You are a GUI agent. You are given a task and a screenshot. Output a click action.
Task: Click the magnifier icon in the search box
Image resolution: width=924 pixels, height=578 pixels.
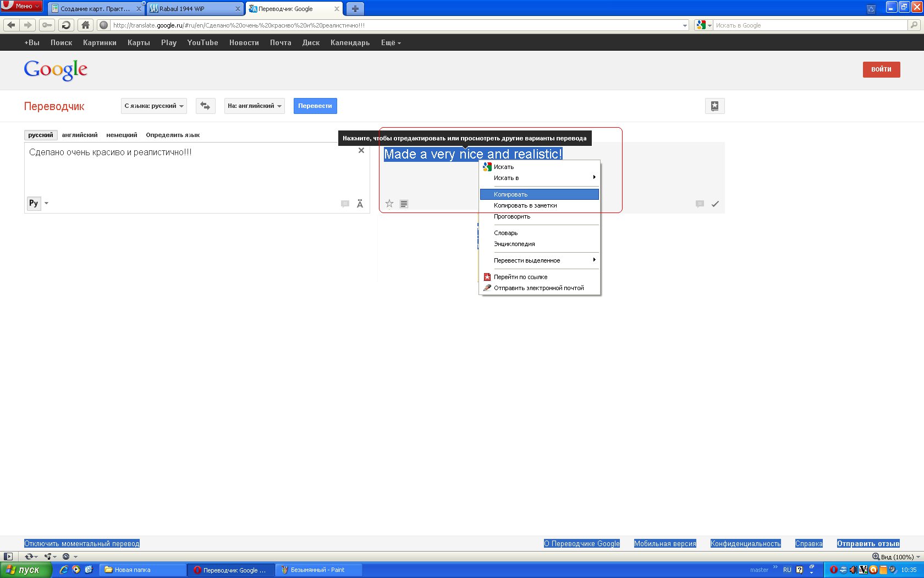914,25
